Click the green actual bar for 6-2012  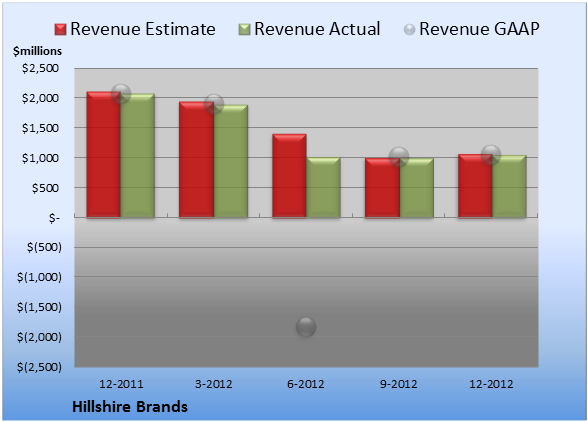click(x=323, y=187)
